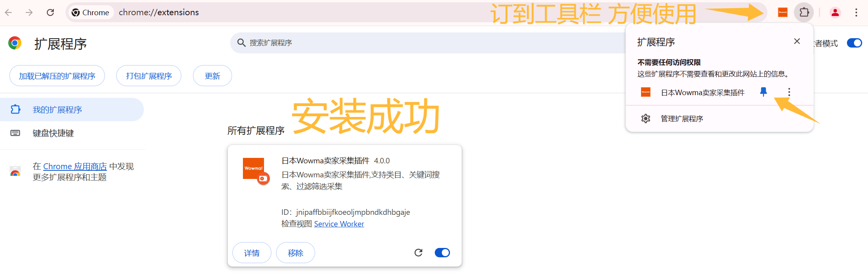Click 加载已解压的扩展程序 button
Viewport: 868px width, 276px height.
(57, 76)
